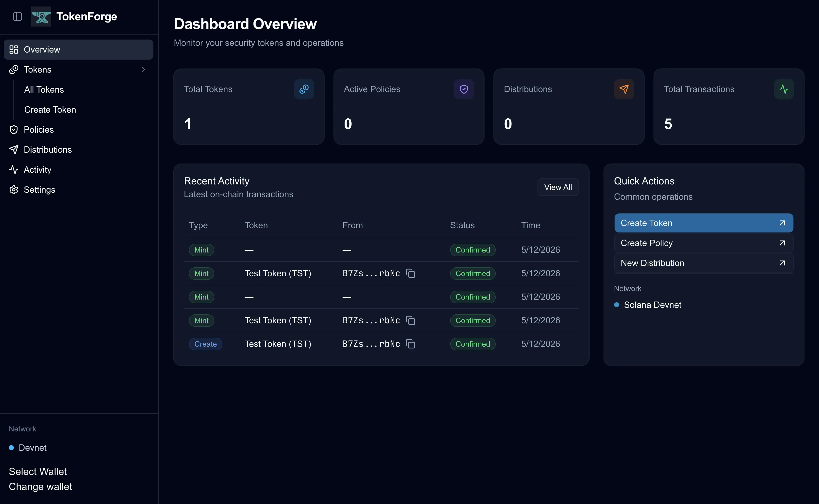Navigate to Policies page
This screenshot has height=504, width=819.
click(x=78, y=129)
